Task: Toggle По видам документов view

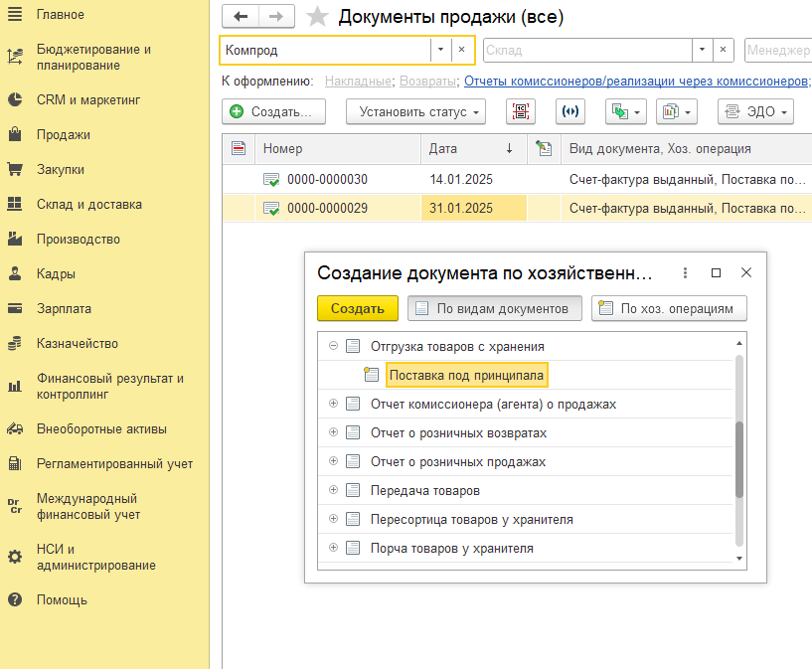Action: 495,308
